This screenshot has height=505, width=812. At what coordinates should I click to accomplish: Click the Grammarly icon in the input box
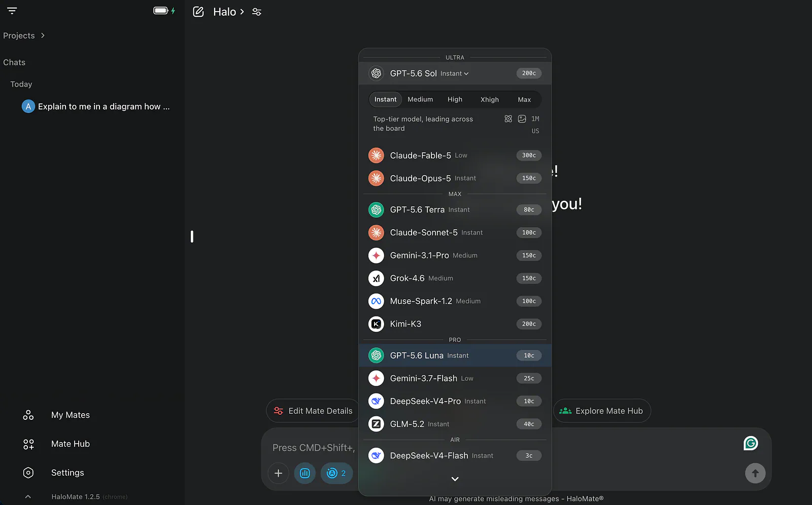point(751,443)
